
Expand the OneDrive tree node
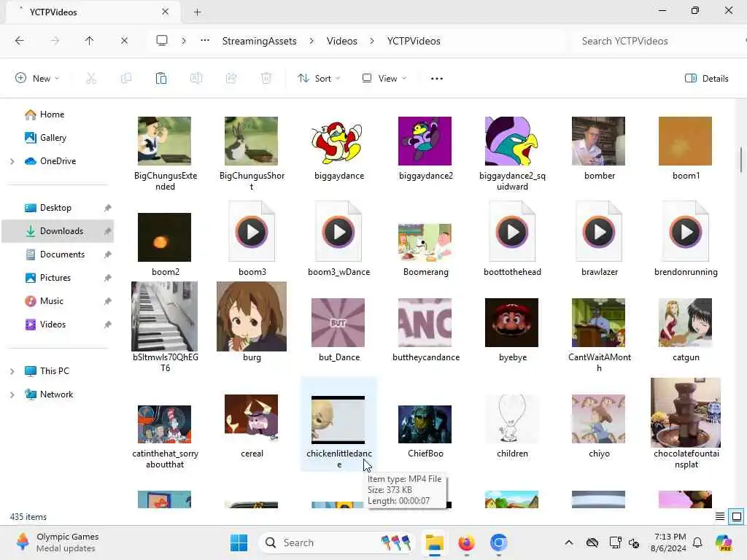[12, 161]
